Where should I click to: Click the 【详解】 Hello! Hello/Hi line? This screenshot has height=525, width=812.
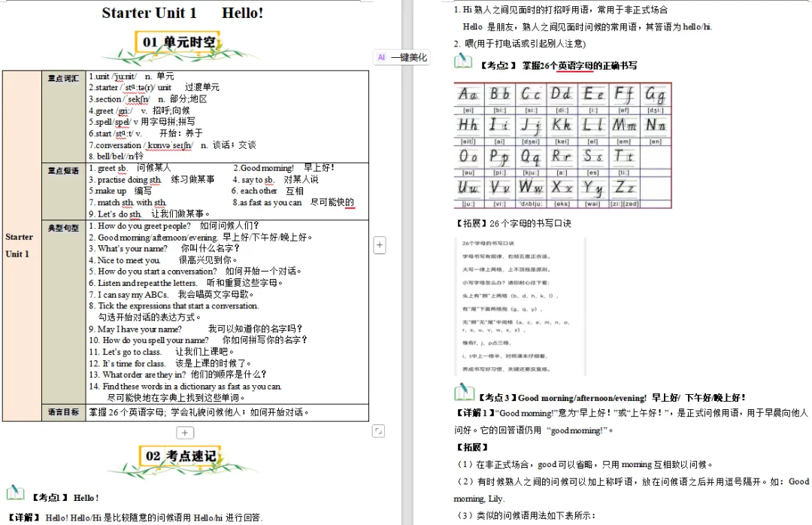point(135,517)
